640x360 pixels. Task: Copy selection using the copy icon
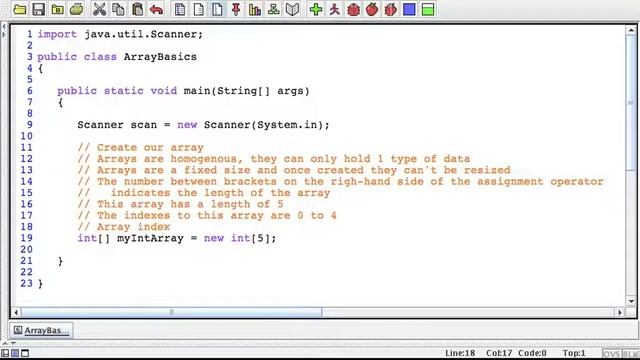click(118, 9)
